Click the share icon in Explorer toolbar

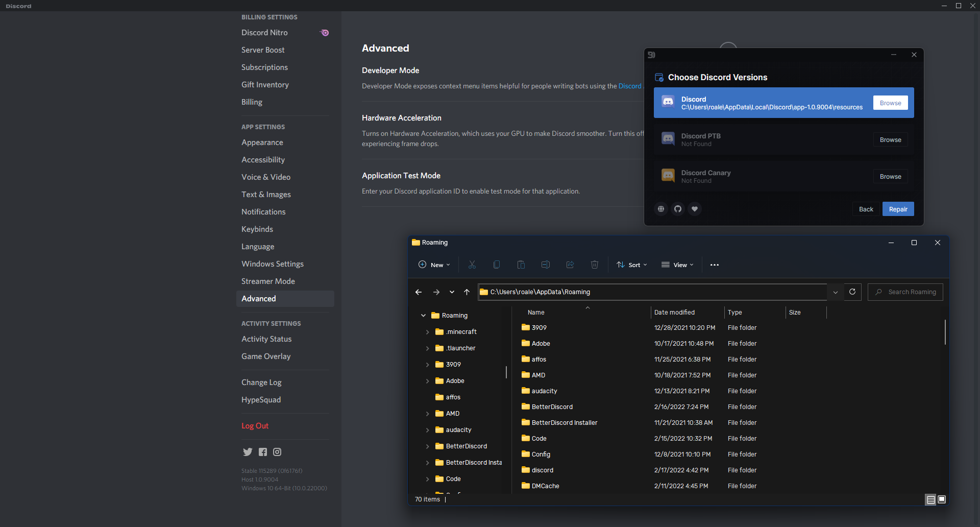pos(570,265)
